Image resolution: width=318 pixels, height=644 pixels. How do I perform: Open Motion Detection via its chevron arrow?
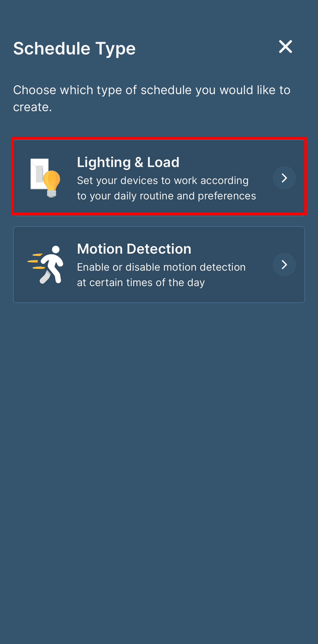pyautogui.click(x=284, y=265)
